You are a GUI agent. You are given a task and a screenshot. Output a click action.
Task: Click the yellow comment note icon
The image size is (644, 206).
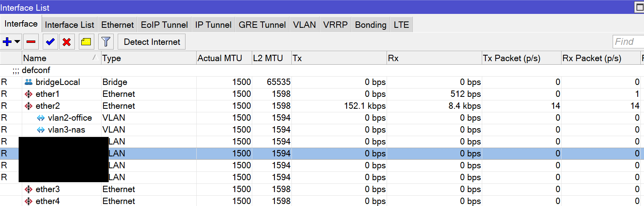pos(86,42)
